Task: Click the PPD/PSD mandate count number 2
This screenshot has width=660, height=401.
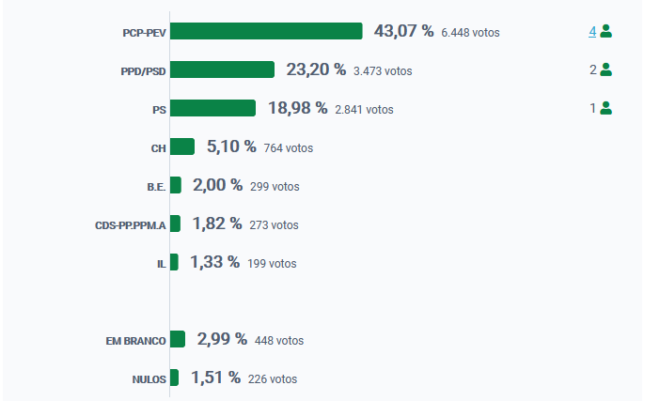Action: click(593, 70)
